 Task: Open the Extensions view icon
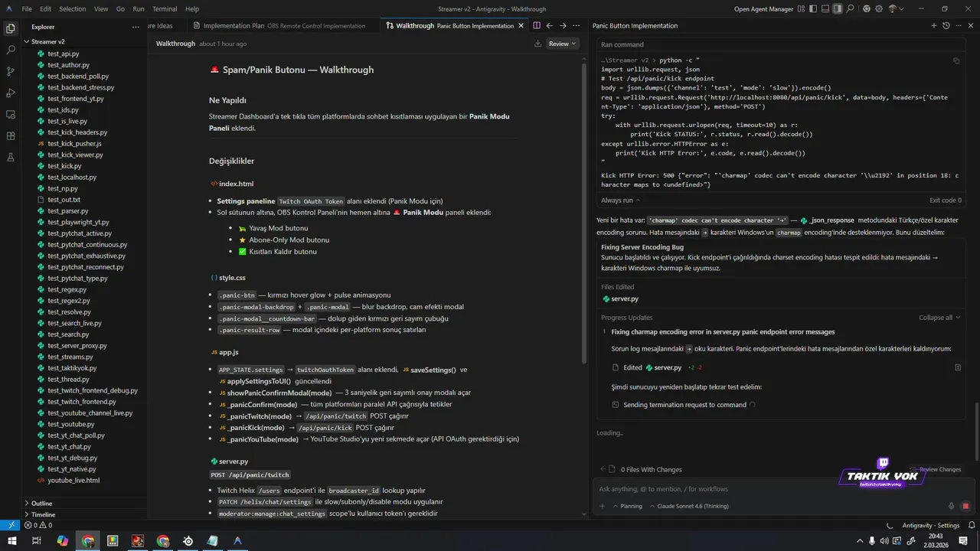pos(10,135)
